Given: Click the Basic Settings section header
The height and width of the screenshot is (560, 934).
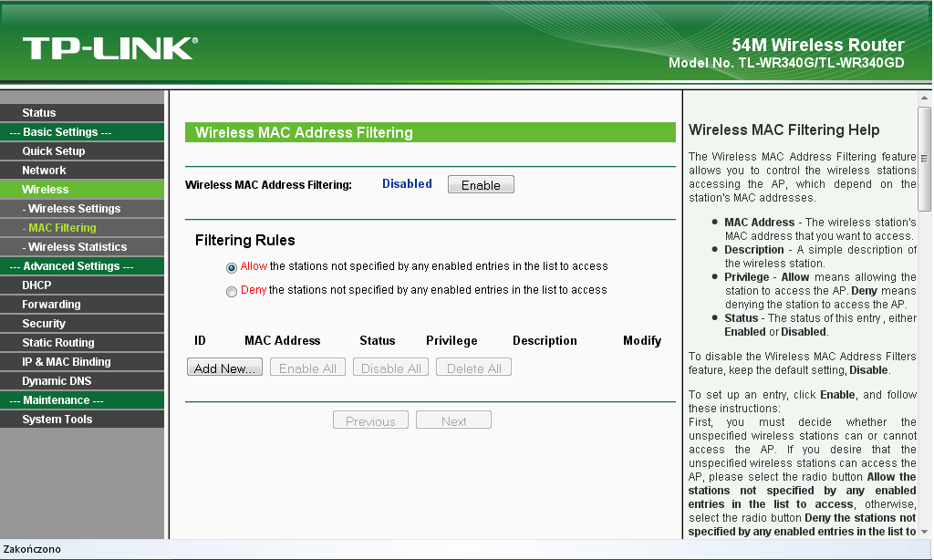Looking at the screenshot, I should pyautogui.click(x=82, y=131).
